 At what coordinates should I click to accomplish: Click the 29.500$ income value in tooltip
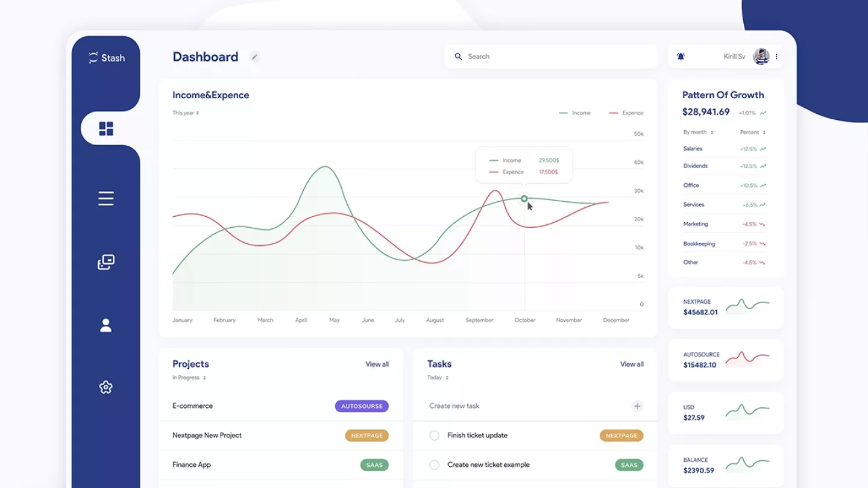point(549,161)
